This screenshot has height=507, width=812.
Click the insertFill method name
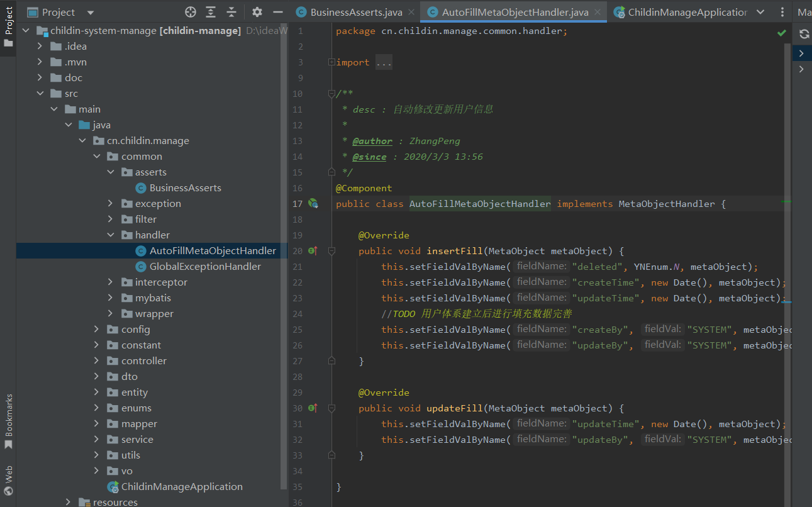455,251
